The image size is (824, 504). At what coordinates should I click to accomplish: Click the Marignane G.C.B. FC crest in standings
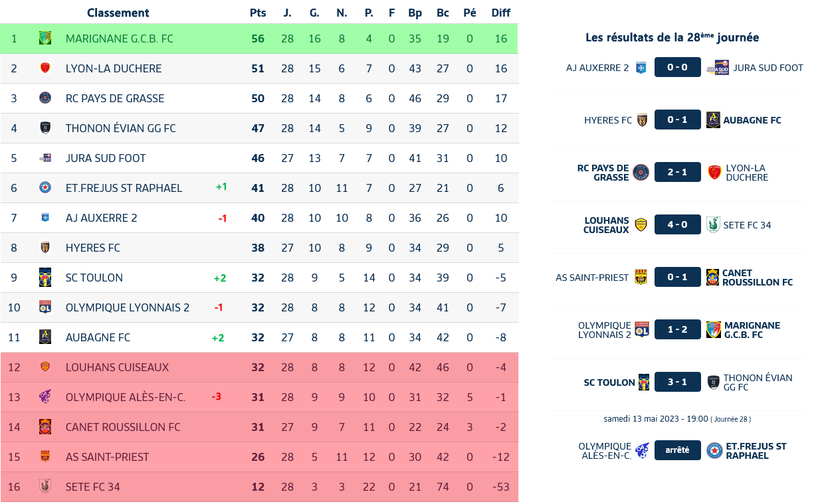point(45,39)
